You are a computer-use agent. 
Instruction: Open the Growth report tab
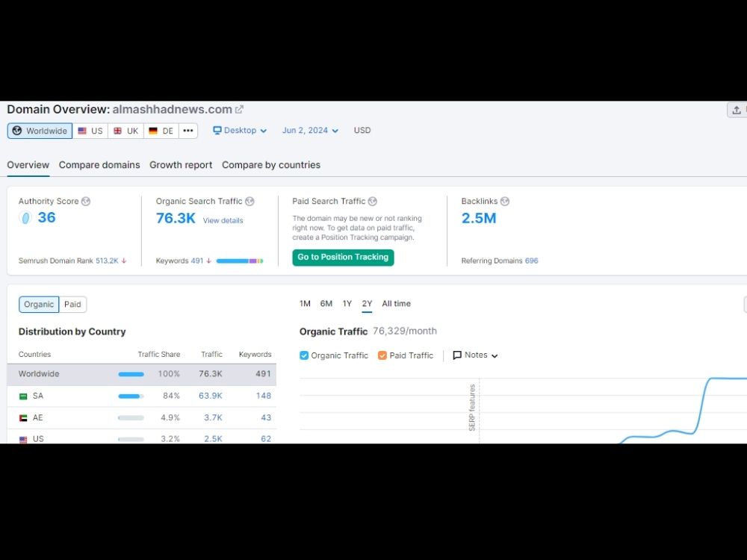tap(181, 165)
